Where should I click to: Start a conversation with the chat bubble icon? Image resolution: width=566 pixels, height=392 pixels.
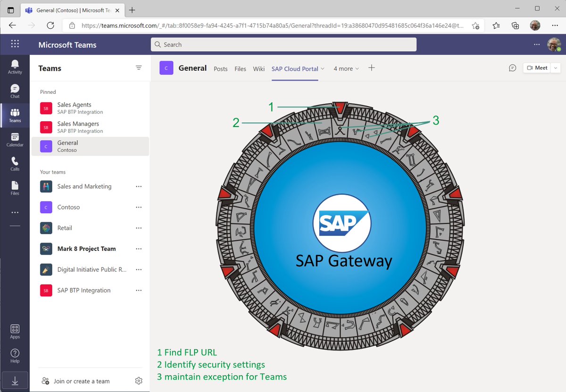512,68
